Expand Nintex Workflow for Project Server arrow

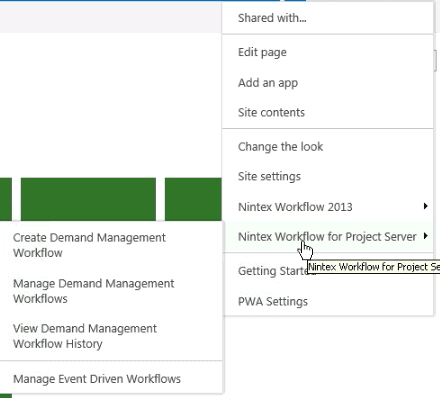click(425, 236)
